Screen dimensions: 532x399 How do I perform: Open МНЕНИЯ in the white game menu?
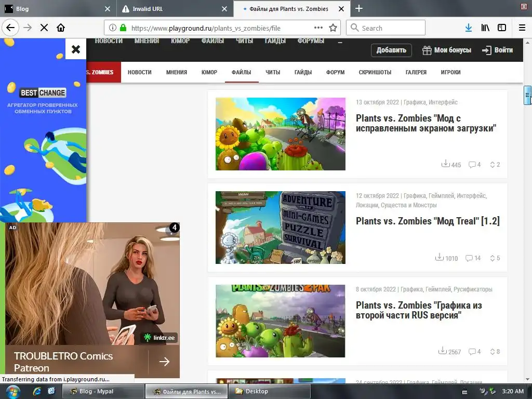coord(177,72)
